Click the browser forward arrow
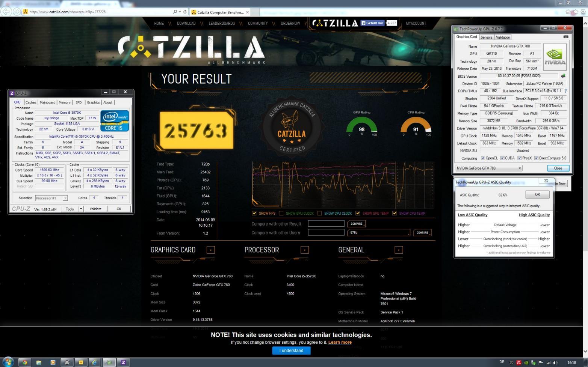588x367 pixels. 17,12
